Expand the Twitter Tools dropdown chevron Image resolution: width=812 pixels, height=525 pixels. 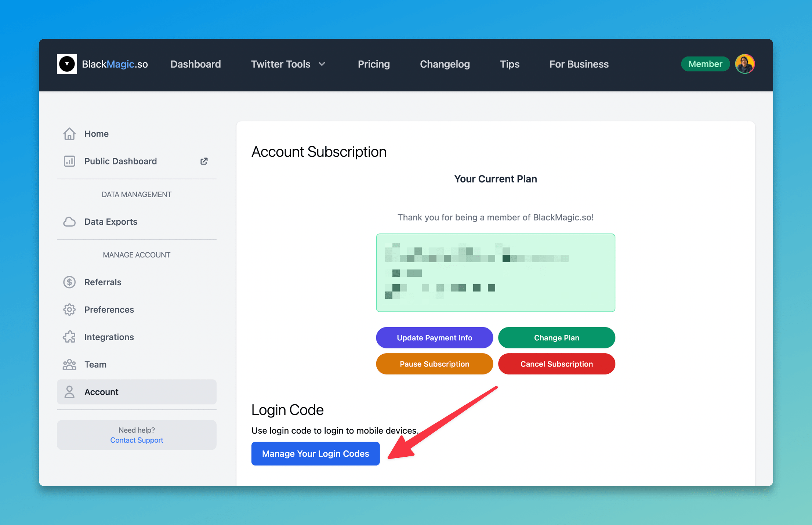[322, 64]
